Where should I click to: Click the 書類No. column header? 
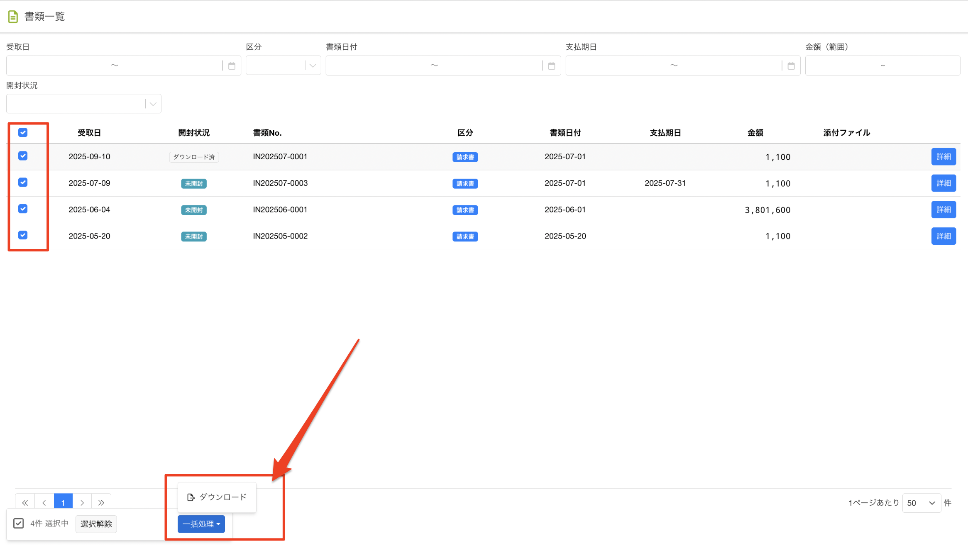(267, 133)
